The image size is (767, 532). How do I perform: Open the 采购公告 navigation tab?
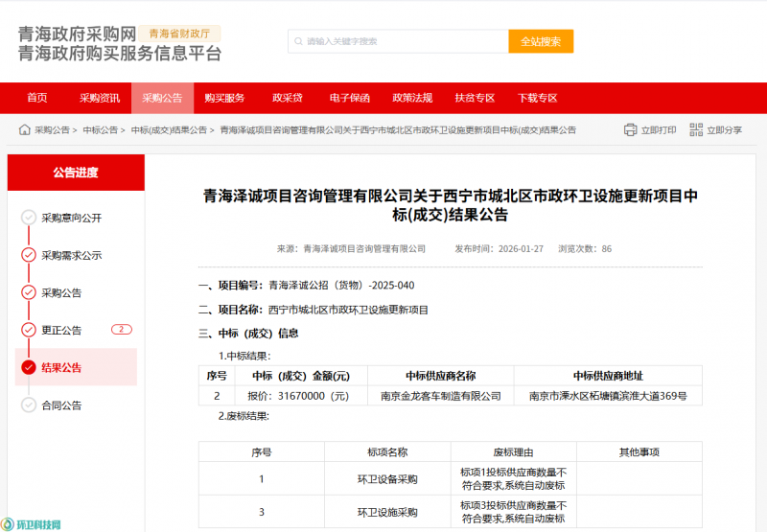[x=162, y=98]
